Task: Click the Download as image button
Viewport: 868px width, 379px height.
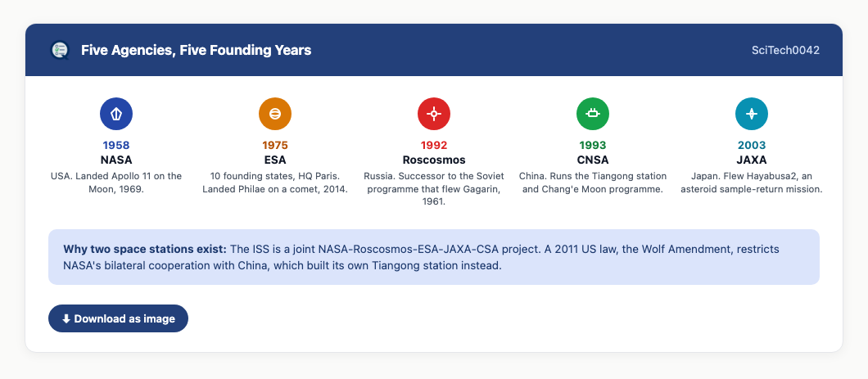Action: 119,318
